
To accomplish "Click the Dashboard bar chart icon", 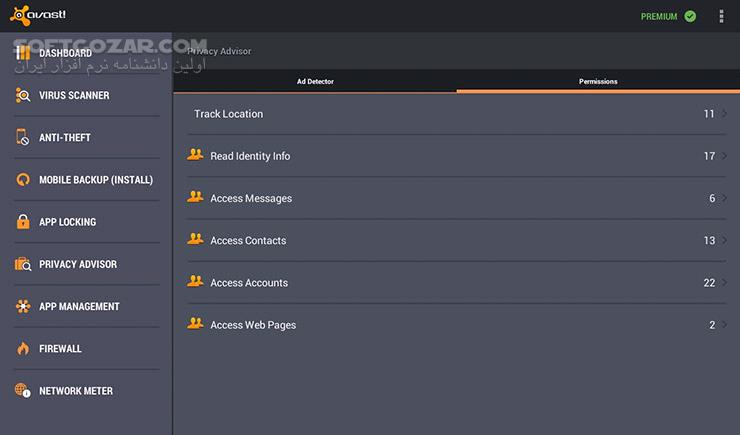I will [23, 53].
